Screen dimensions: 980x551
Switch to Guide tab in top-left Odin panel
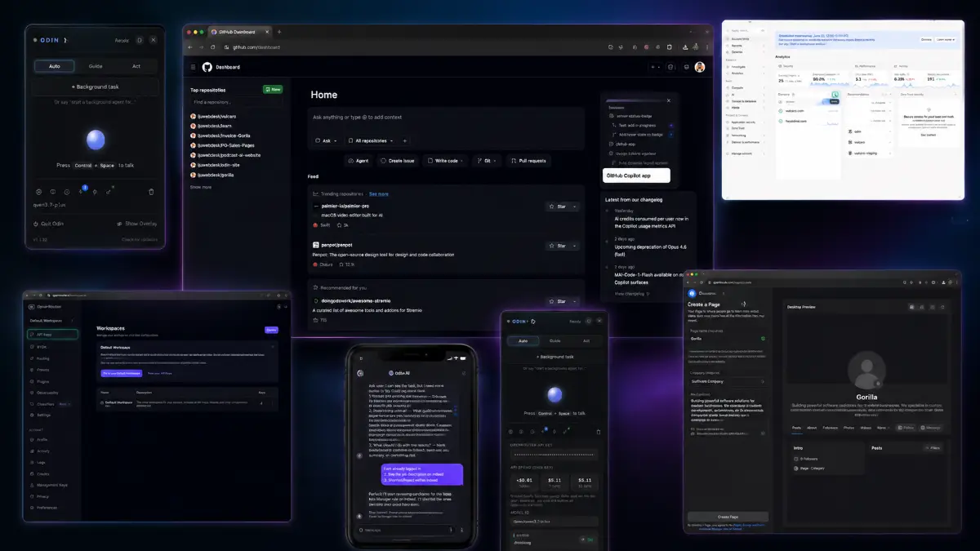coord(96,66)
